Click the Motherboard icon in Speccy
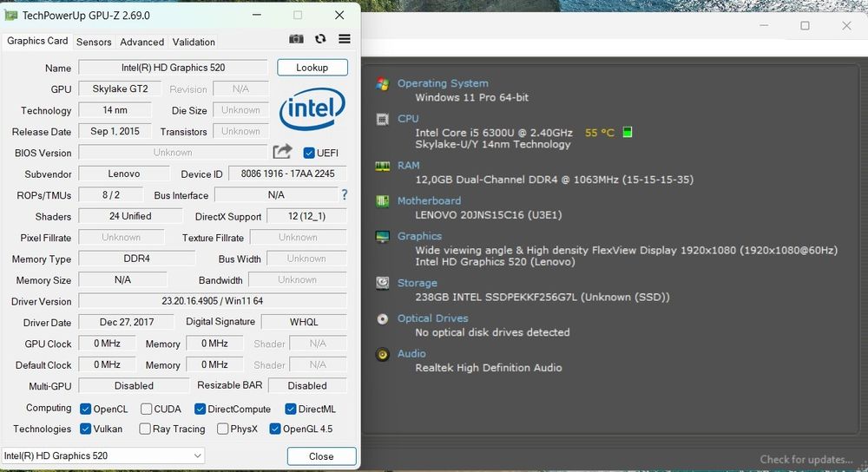This screenshot has height=472, width=868. pyautogui.click(x=383, y=201)
